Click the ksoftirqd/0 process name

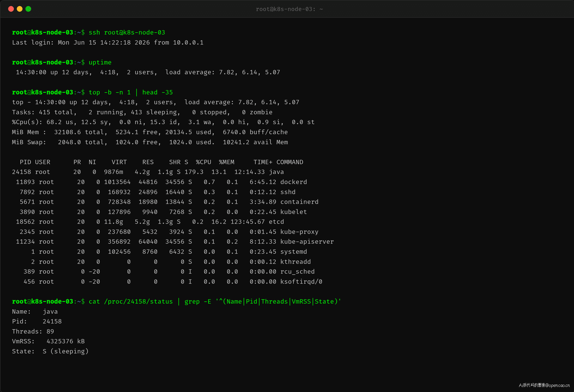(x=301, y=282)
